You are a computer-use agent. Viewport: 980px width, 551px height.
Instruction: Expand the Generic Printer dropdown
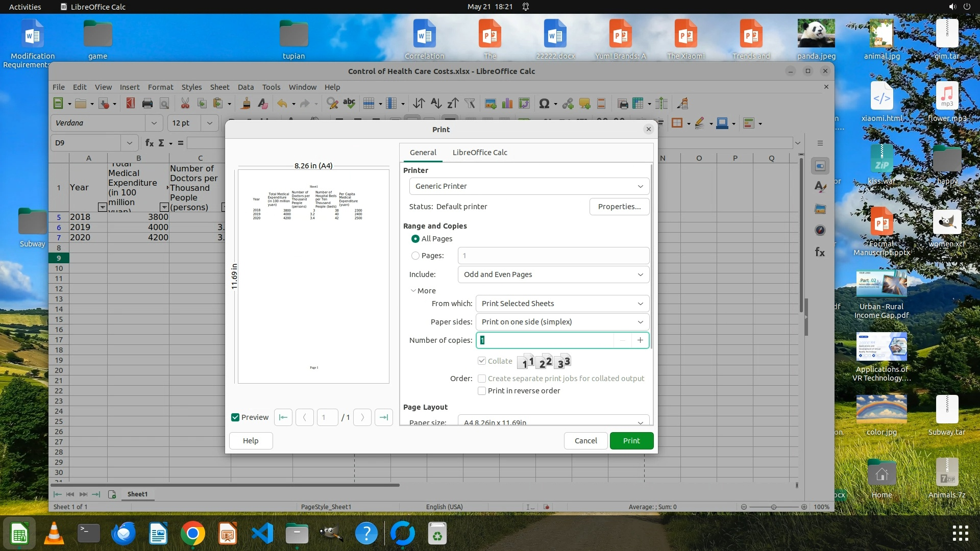[x=529, y=186]
